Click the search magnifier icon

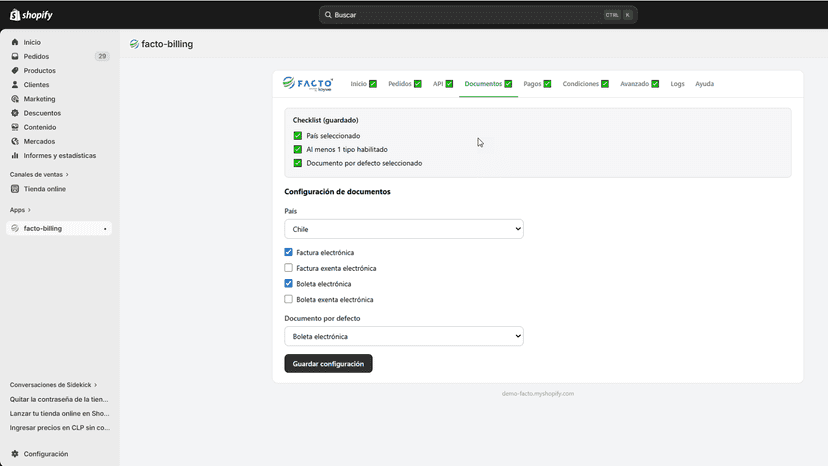tap(328, 15)
